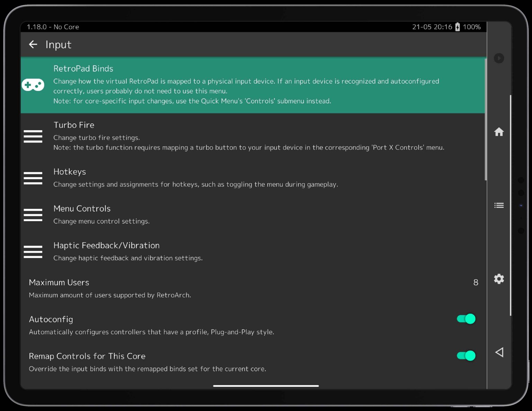The height and width of the screenshot is (411, 532).
Task: Tap the gamepad icon beside RetroPad Binds
Action: pyautogui.click(x=33, y=84)
